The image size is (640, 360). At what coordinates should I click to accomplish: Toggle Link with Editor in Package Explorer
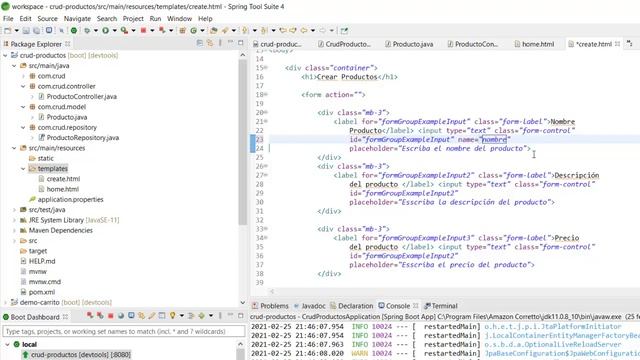[x=210, y=43]
